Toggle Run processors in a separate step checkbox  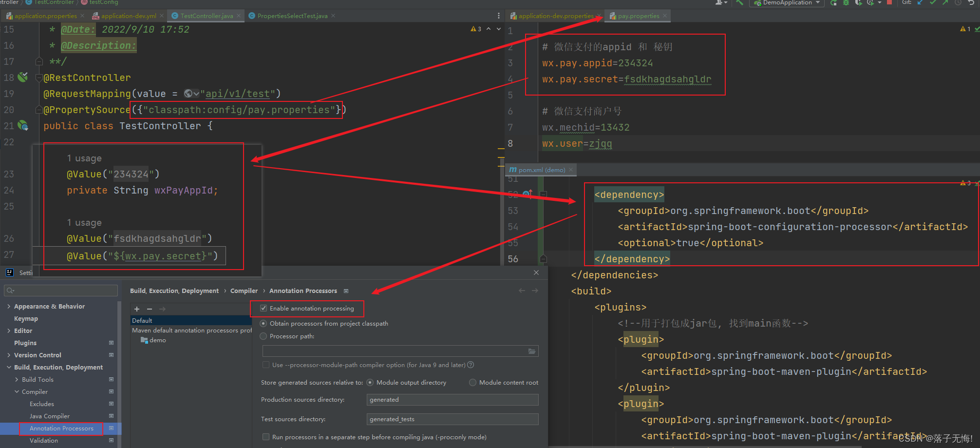[x=266, y=437]
